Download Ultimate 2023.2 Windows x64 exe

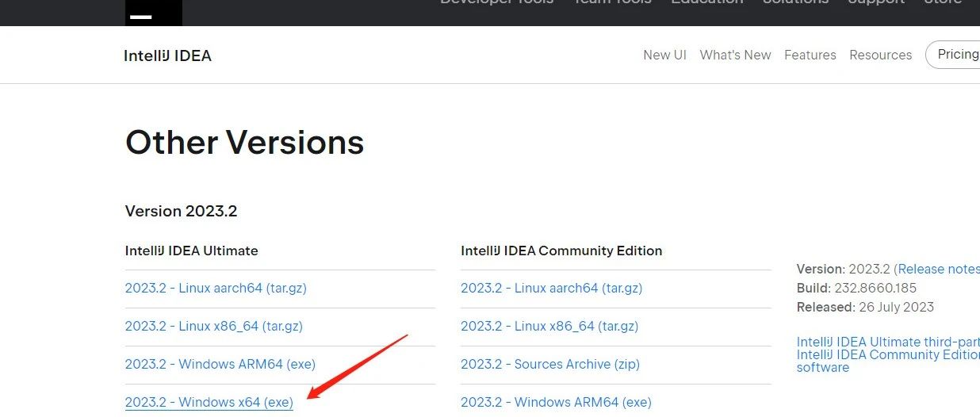209,402
